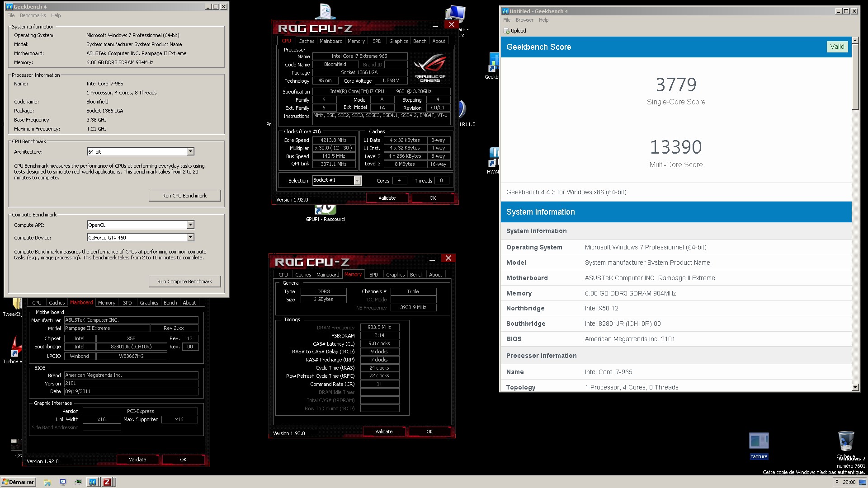Select the capture desktop icon
The image size is (868, 488).
pos(759,446)
